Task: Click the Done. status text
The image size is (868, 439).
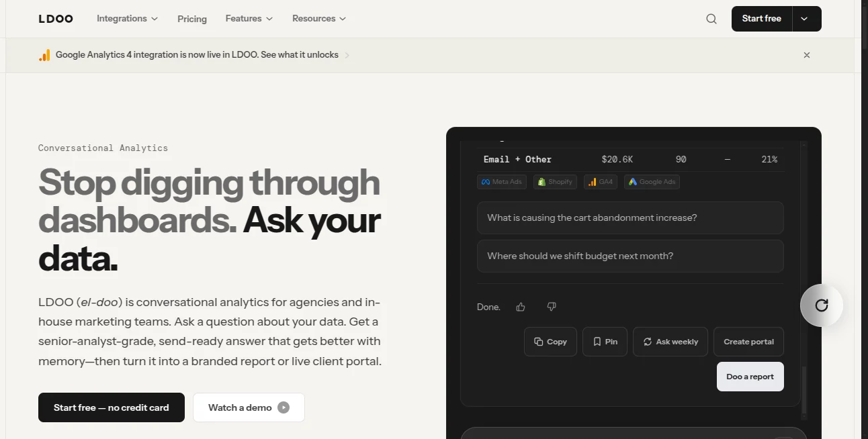Action: point(488,307)
